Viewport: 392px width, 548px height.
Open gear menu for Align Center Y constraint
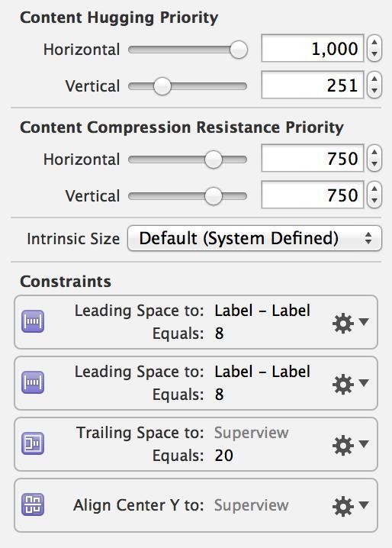tap(350, 507)
